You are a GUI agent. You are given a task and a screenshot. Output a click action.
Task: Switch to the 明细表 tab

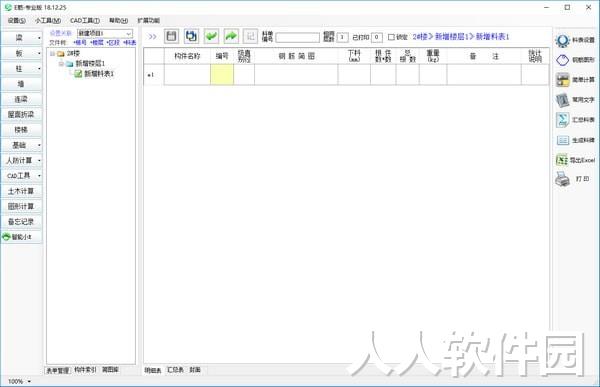click(153, 370)
